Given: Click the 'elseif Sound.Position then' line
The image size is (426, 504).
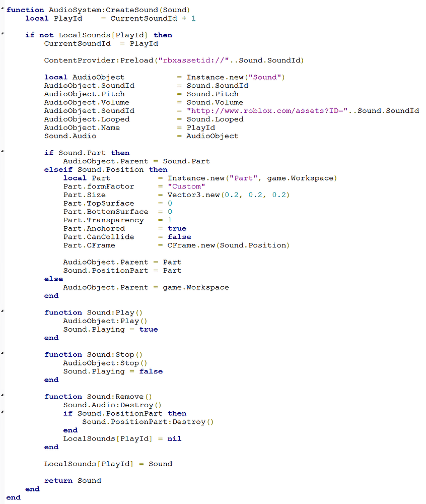Looking at the screenshot, I should 106,169.
